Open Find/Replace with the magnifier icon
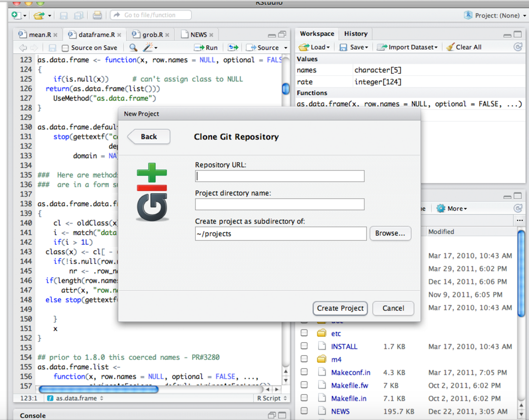This screenshot has width=529, height=420. tap(133, 47)
